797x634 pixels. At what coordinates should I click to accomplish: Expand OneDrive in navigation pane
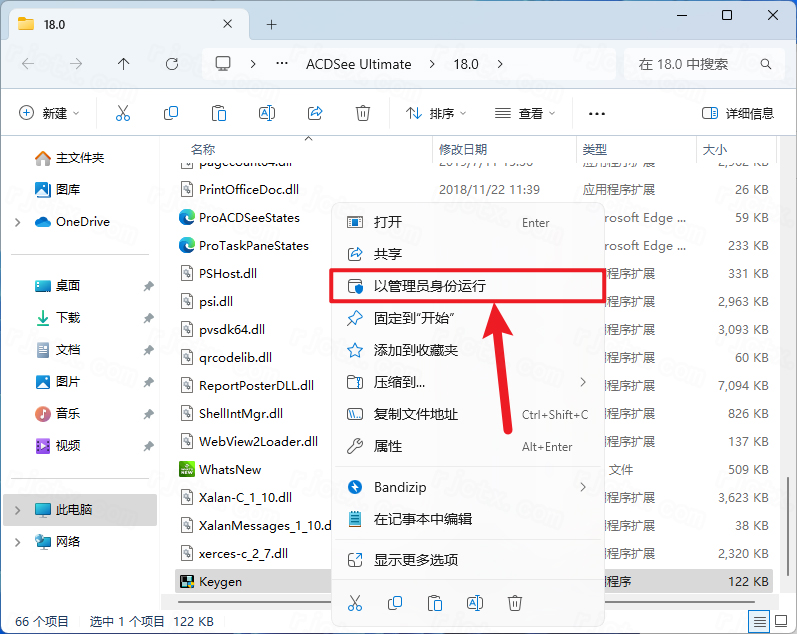pyautogui.click(x=17, y=222)
